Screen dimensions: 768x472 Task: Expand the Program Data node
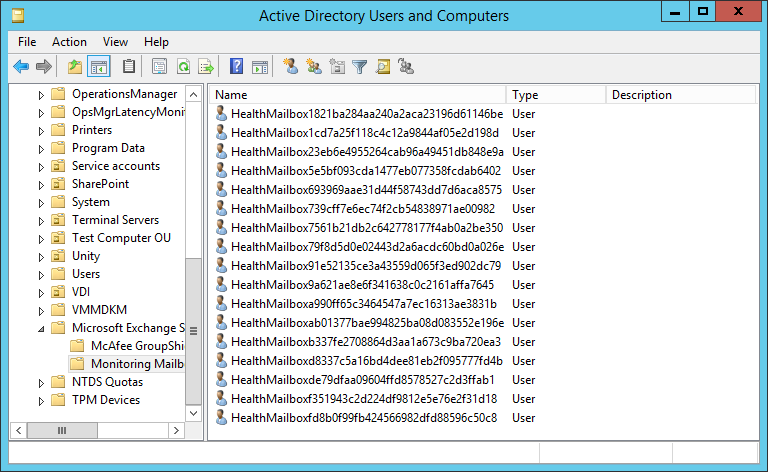(x=41, y=149)
